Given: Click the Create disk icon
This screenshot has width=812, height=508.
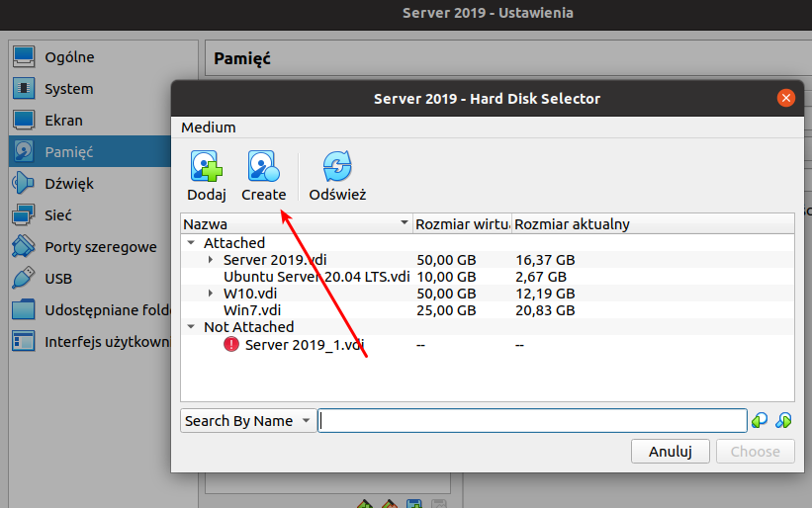Looking at the screenshot, I should 264,167.
